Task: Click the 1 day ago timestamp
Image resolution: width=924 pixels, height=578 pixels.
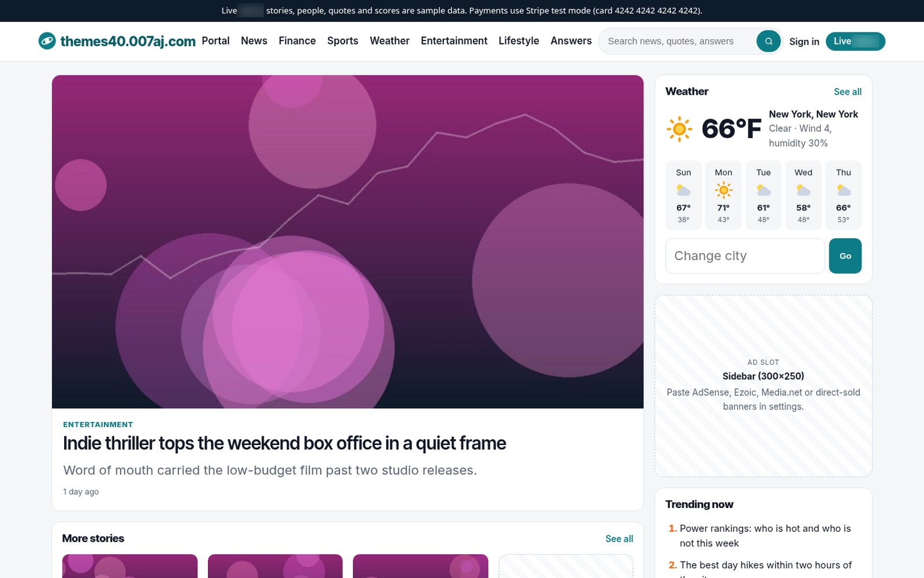Action: 81,492
